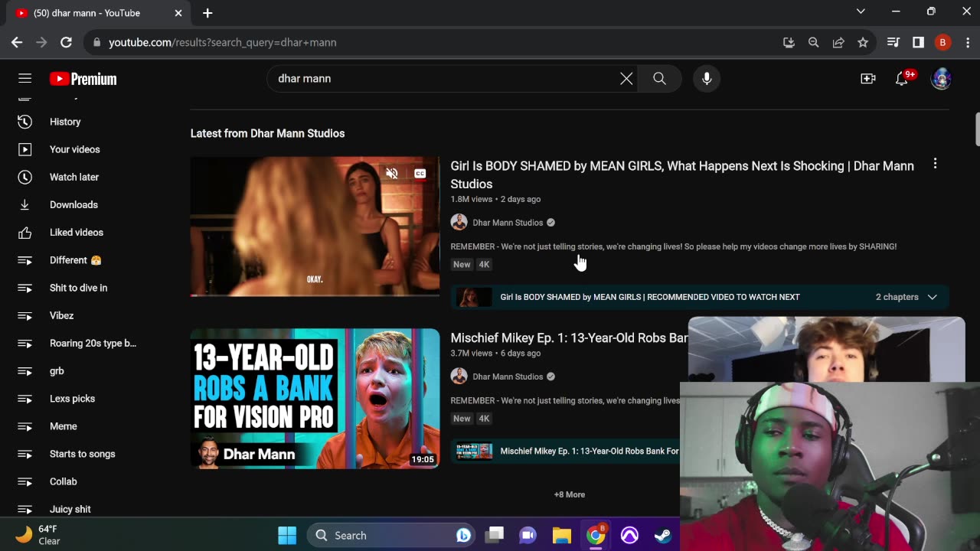Open a new browser tab

coord(207,13)
